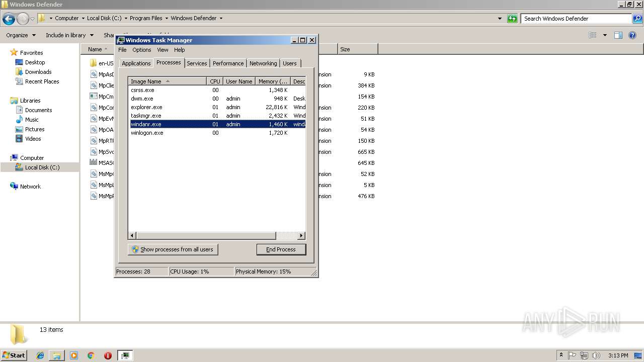Switch to the Performance tab

(x=228, y=63)
